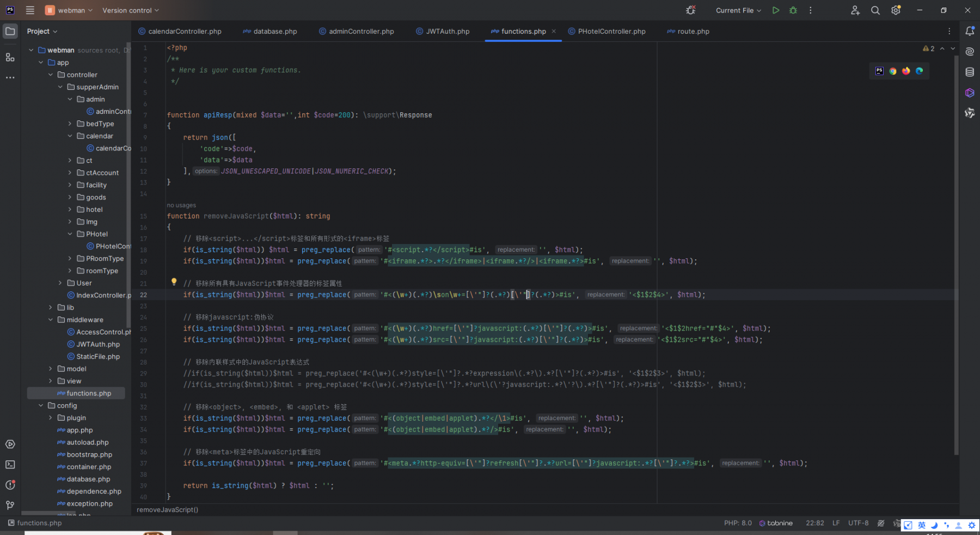Open the Terminal tool window icon
The image size is (980, 535).
(10, 465)
